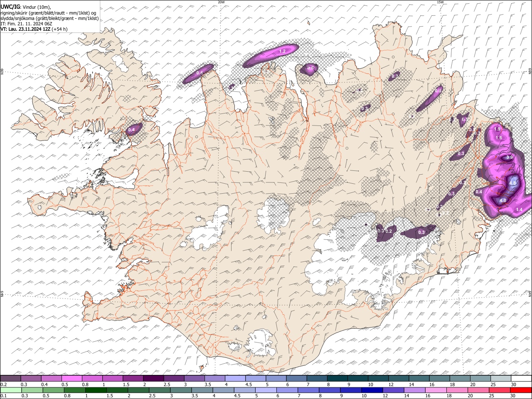The image size is (532, 399).
Task: Click the '1.9' precipitation value on the map
Action: click(498, 129)
